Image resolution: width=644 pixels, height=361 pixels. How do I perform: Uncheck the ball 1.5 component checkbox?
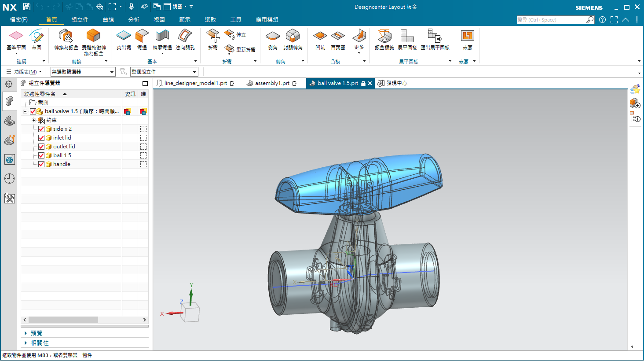(x=41, y=155)
